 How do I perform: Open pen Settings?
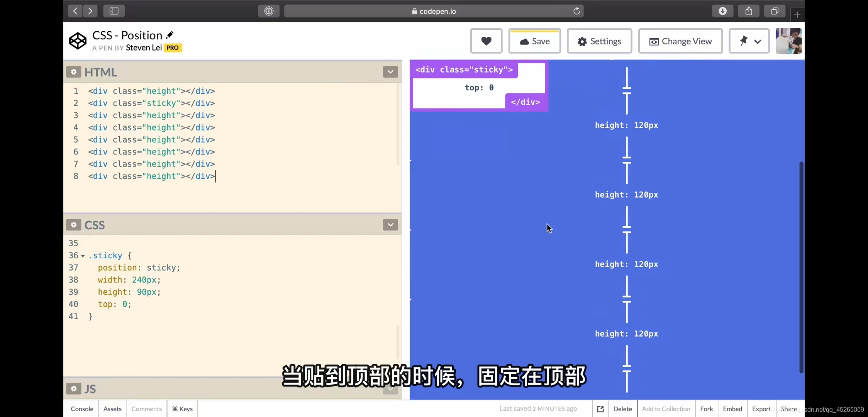[x=599, y=41]
